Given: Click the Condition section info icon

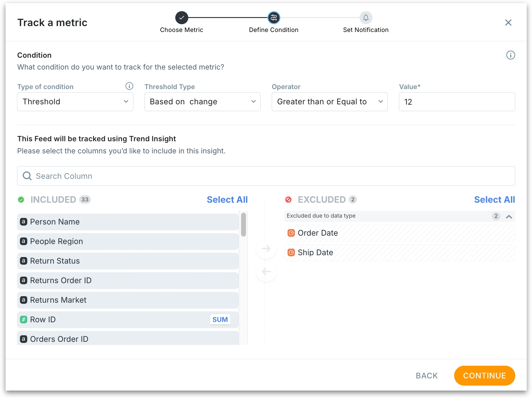Looking at the screenshot, I should 510,55.
